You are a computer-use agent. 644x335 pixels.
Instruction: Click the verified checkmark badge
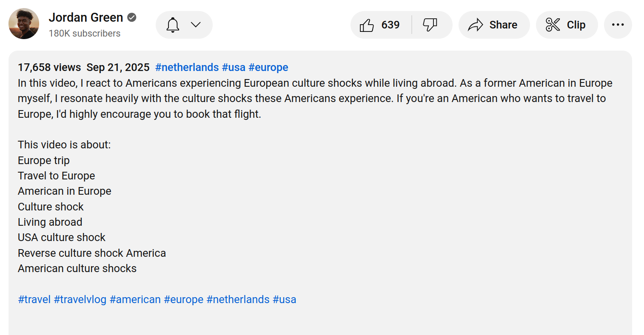[x=132, y=17]
